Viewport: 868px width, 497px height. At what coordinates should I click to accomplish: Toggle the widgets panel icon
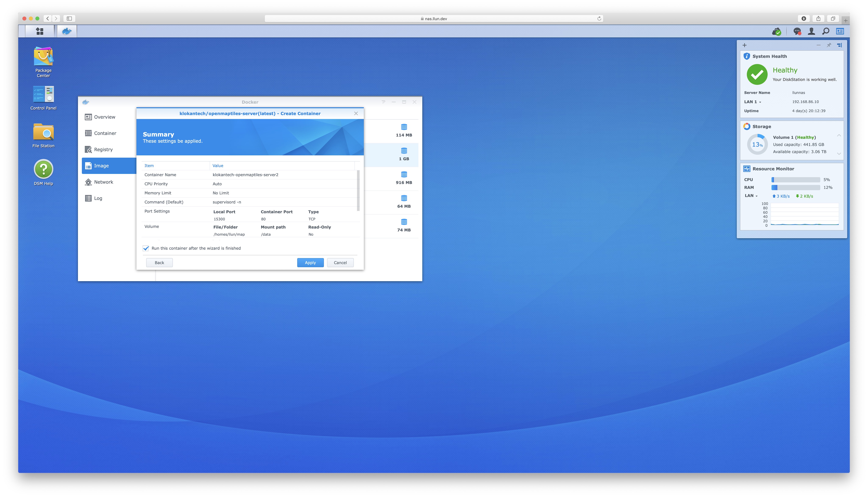tap(840, 31)
